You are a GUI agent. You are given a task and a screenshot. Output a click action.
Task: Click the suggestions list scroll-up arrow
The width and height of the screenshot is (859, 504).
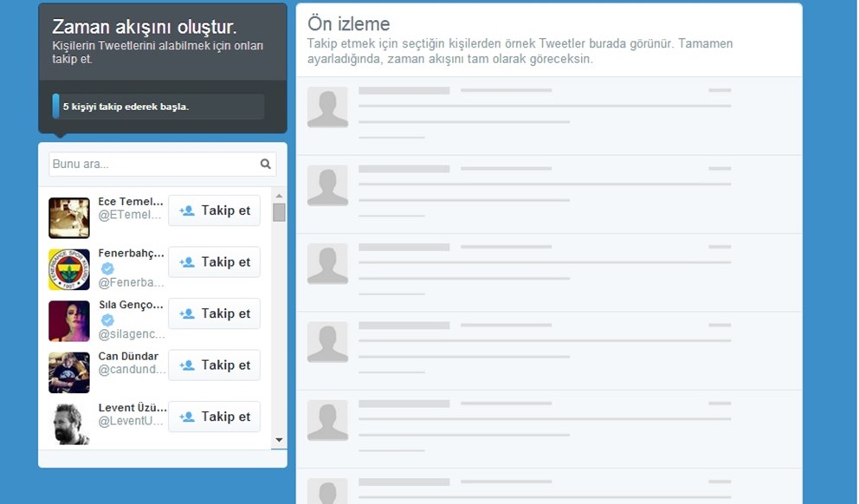[280, 196]
